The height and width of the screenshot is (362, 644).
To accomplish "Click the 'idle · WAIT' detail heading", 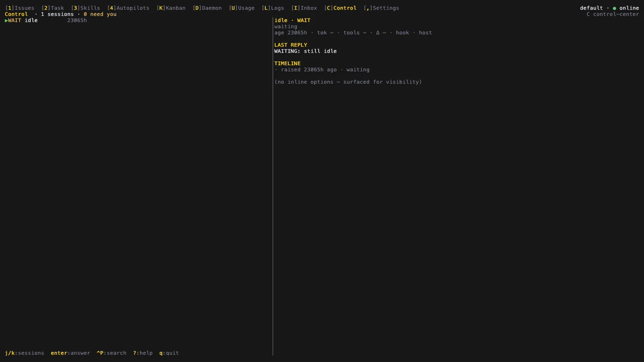I will (292, 21).
